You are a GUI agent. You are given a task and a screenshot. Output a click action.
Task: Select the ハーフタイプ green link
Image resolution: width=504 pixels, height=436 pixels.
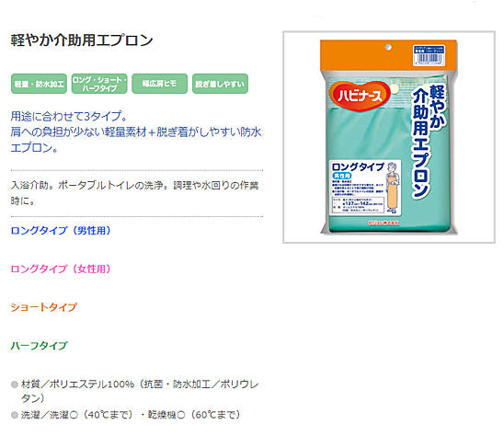click(x=39, y=345)
